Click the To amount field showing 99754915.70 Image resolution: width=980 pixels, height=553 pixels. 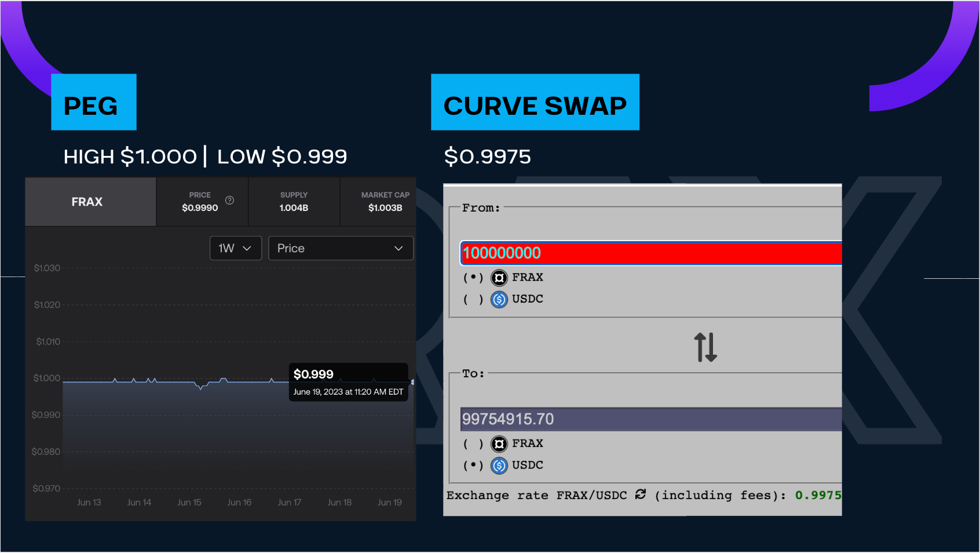[x=650, y=419]
